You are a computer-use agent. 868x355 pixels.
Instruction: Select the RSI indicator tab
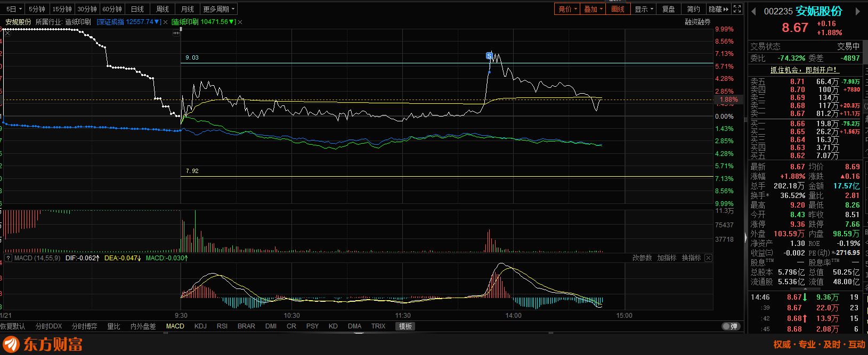point(222,326)
